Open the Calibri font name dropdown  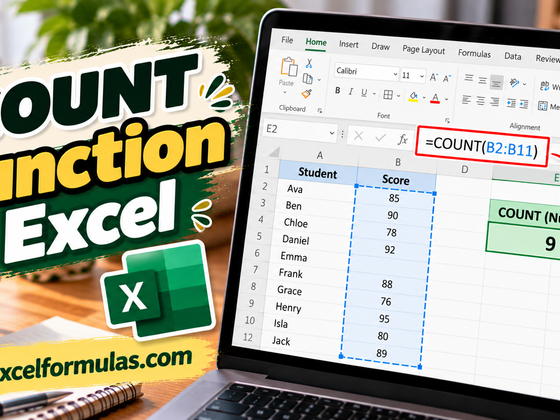tap(395, 74)
